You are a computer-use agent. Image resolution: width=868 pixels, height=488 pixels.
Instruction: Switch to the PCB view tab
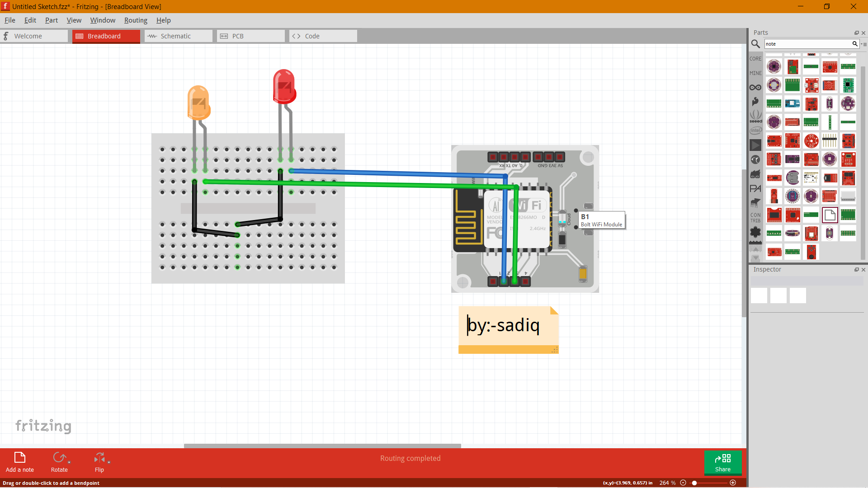(x=250, y=36)
